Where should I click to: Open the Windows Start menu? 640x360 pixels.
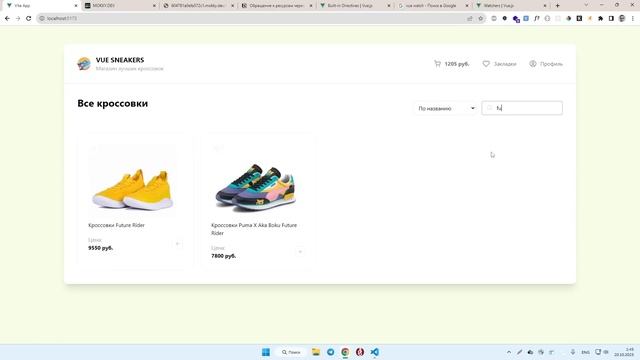tap(266, 352)
